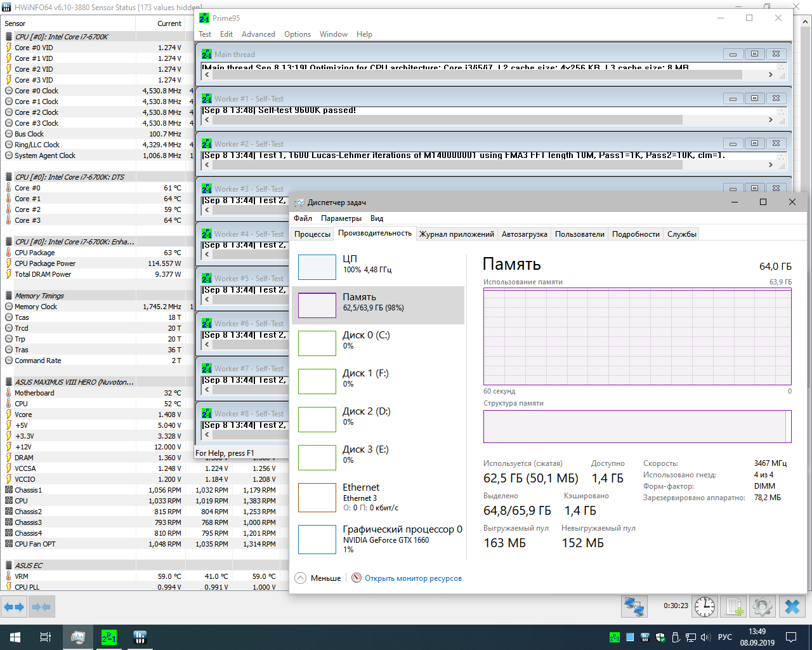
Task: Click Worker #1 right scroll arrow
Action: tap(771, 119)
